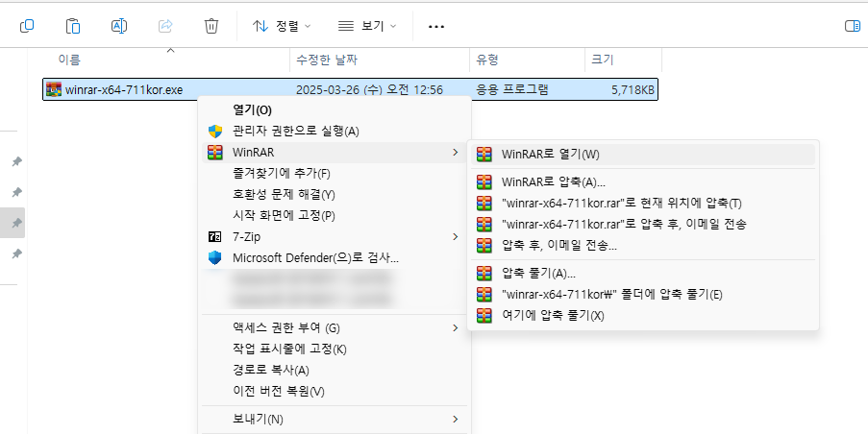
Task: Choose 관리자 권한으로 실행(A)
Action: click(x=336, y=131)
